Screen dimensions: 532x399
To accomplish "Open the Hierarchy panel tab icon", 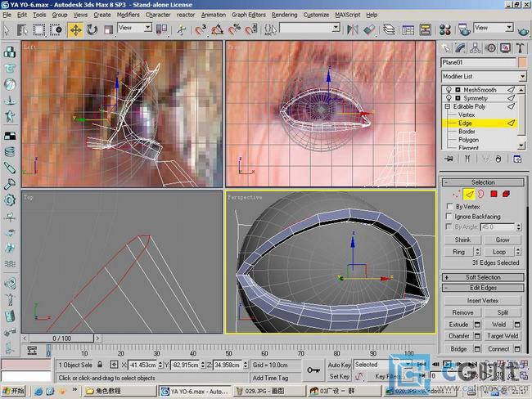I will click(x=476, y=48).
